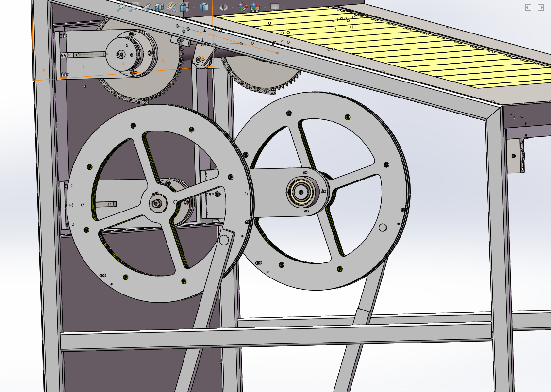The image size is (551, 392).
Task: Click the View Orientation cube icon
Action: tap(184, 7)
